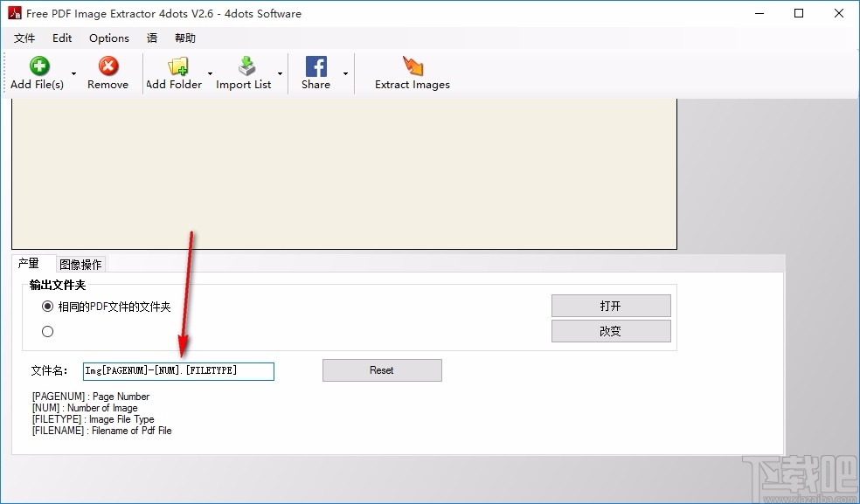Expand the Share dropdown arrow
Screen dimensions: 860x504
pyautogui.click(x=344, y=74)
